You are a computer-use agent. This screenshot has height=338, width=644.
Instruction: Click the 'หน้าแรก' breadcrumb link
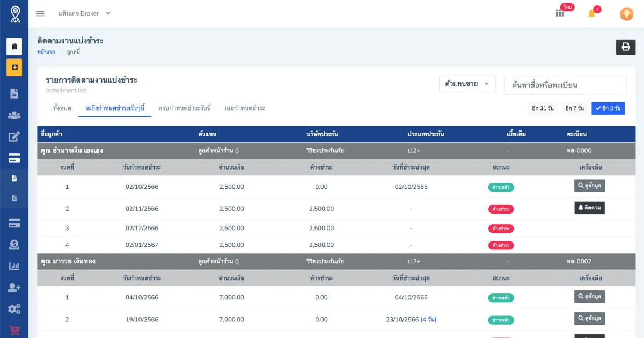pos(46,52)
